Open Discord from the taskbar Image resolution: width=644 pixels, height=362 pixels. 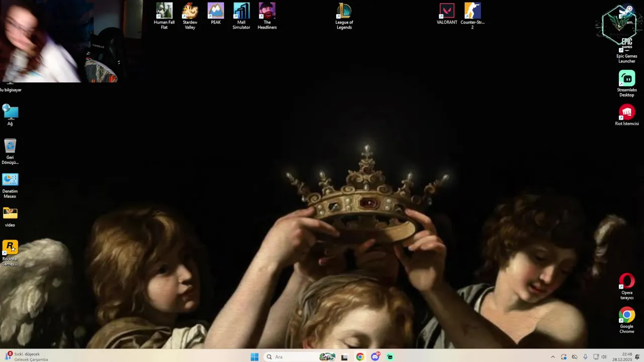[x=375, y=357]
